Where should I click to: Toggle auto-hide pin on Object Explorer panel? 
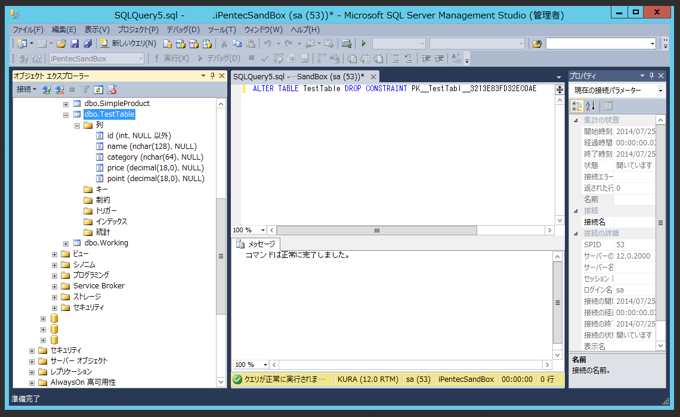(212, 76)
